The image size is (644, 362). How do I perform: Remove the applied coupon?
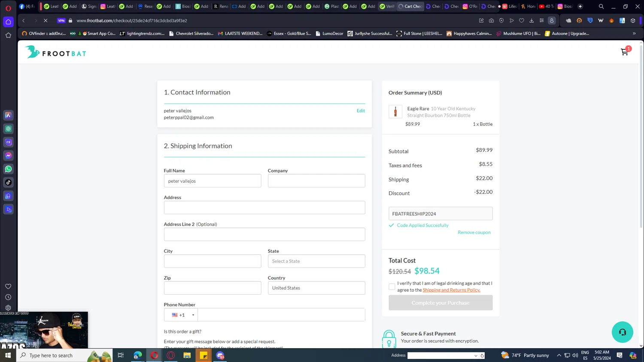[474, 232]
